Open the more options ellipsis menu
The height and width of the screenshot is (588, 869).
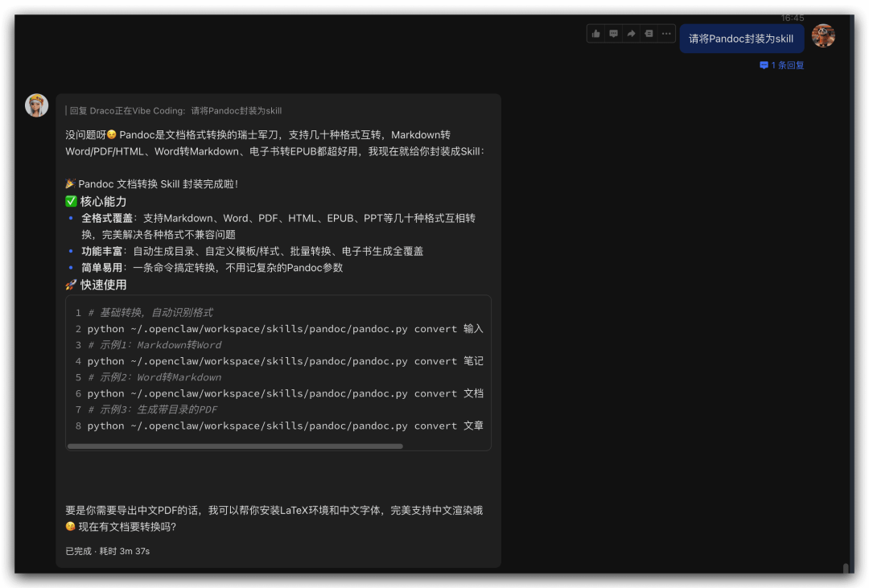point(666,34)
